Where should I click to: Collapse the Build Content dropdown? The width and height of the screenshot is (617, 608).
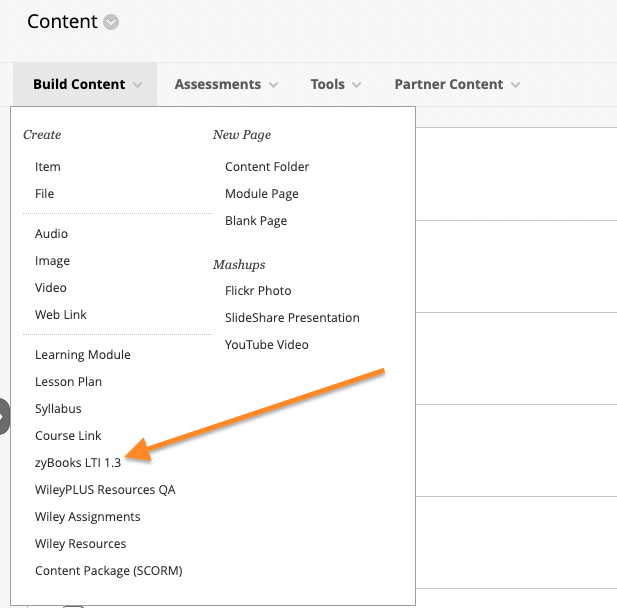point(85,84)
